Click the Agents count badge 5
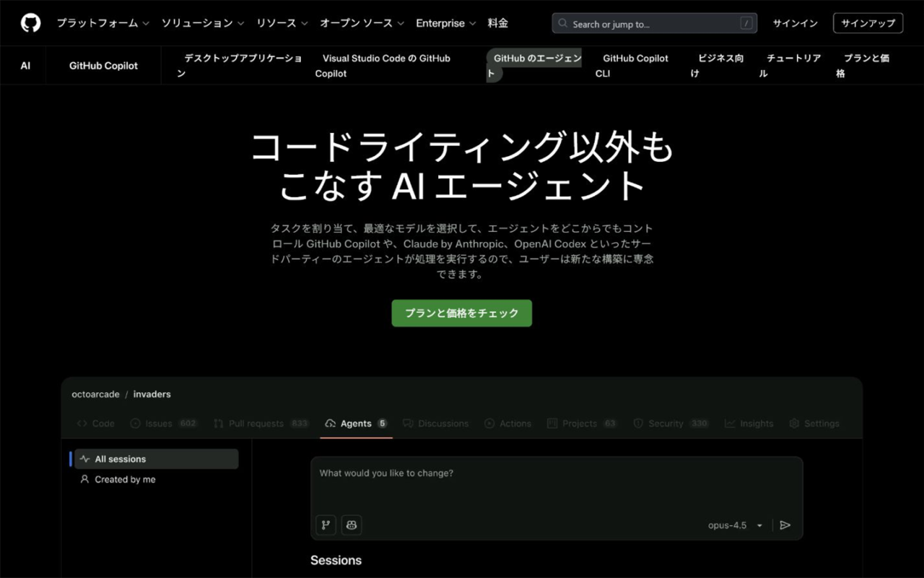Viewport: 924px width, 578px height. (382, 423)
